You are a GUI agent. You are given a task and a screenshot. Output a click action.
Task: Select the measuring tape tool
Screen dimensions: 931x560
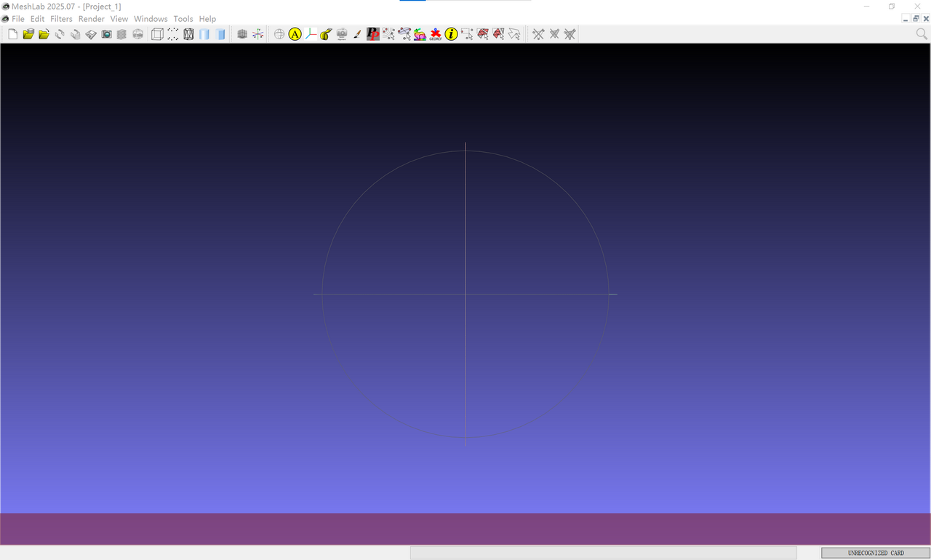pos(326,34)
